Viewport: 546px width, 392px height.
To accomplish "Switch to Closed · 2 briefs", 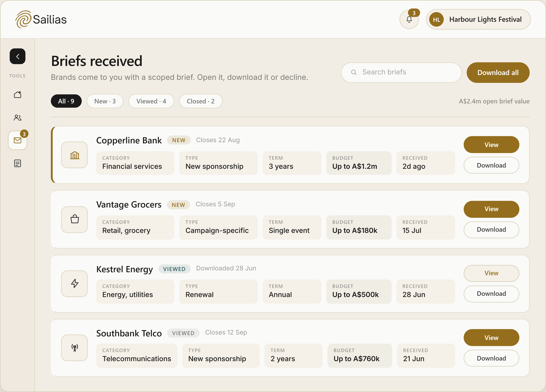I will 201,101.
